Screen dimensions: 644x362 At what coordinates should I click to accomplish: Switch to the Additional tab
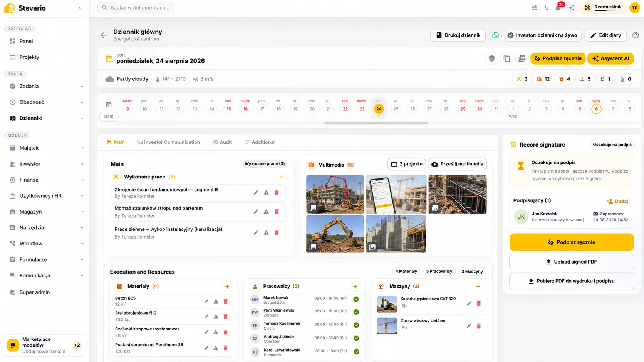pos(260,142)
